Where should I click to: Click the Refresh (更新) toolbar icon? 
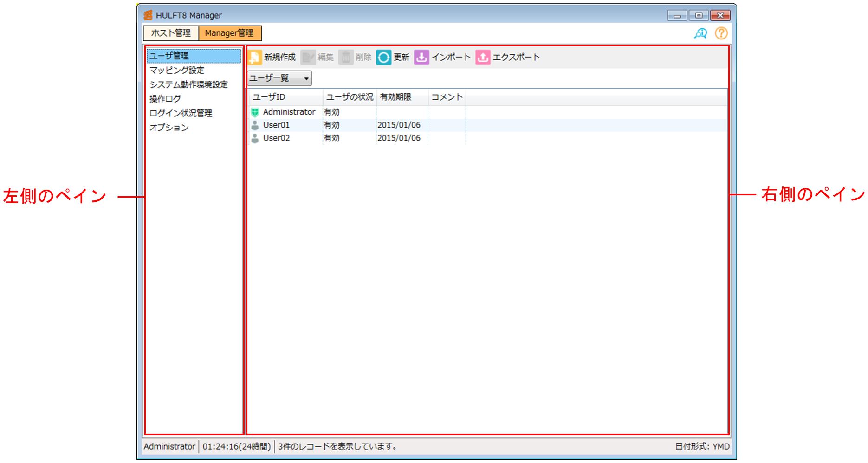pos(383,58)
